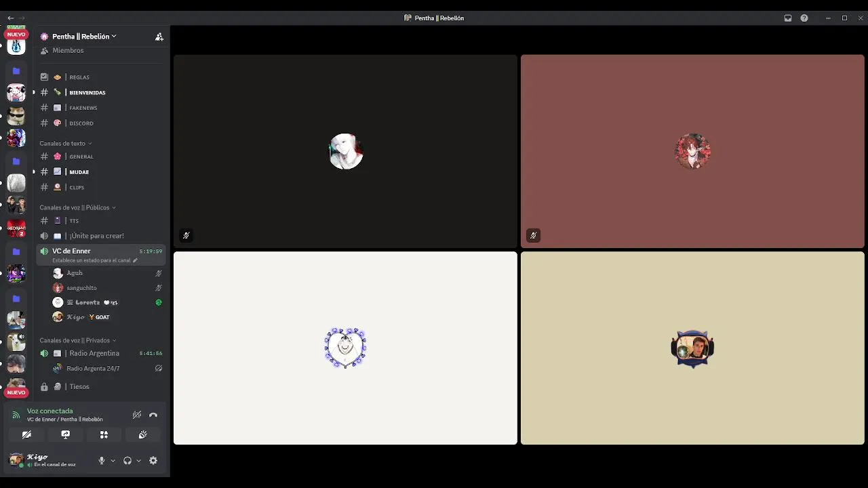Viewport: 868px width, 488px height.
Task: Focus the top-left black video tile
Action: coord(345,151)
